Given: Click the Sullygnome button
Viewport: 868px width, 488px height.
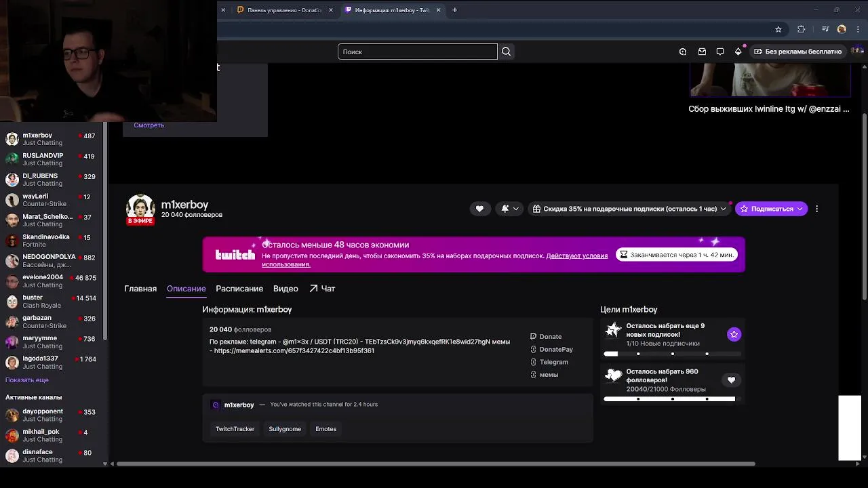Looking at the screenshot, I should tap(285, 429).
